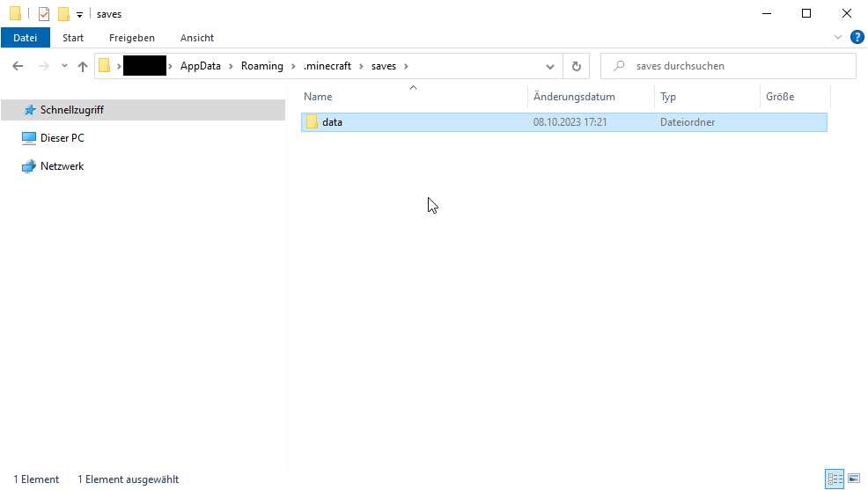Screen dimensions: 868x490
Task: Expand the chevron after .minecraft
Action: coord(362,66)
